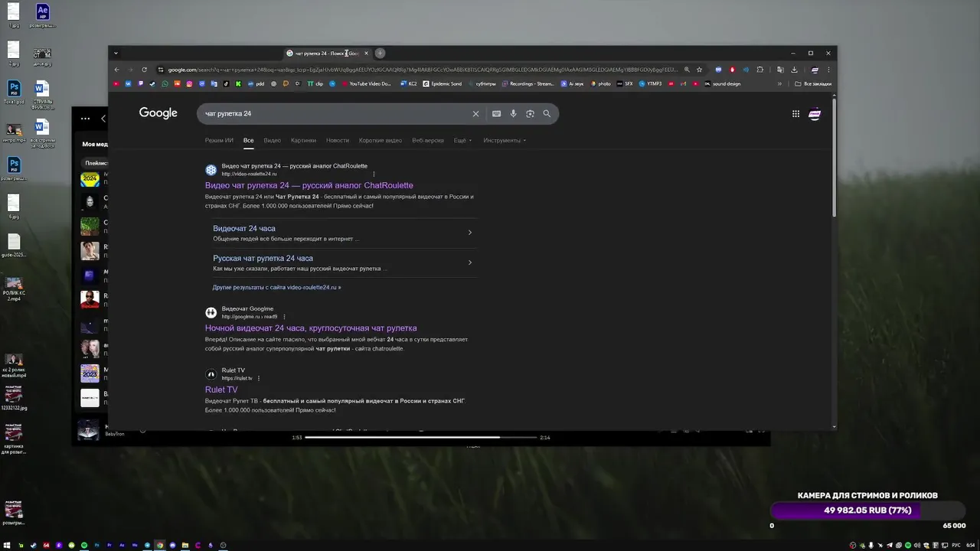The height and width of the screenshot is (551, 980).
Task: Open the 'Recordings - Stream...' bookmark
Action: point(528,83)
